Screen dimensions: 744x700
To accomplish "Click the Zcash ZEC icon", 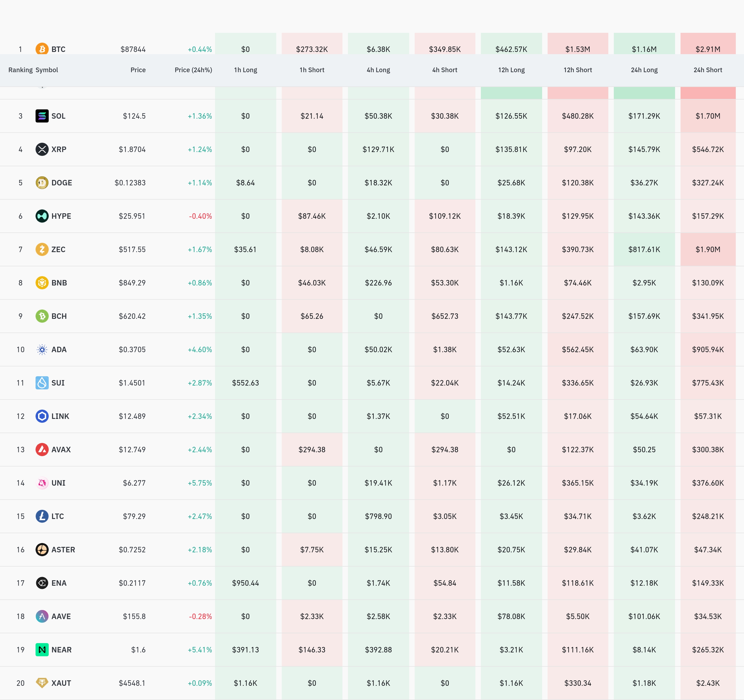I will 42,249.
